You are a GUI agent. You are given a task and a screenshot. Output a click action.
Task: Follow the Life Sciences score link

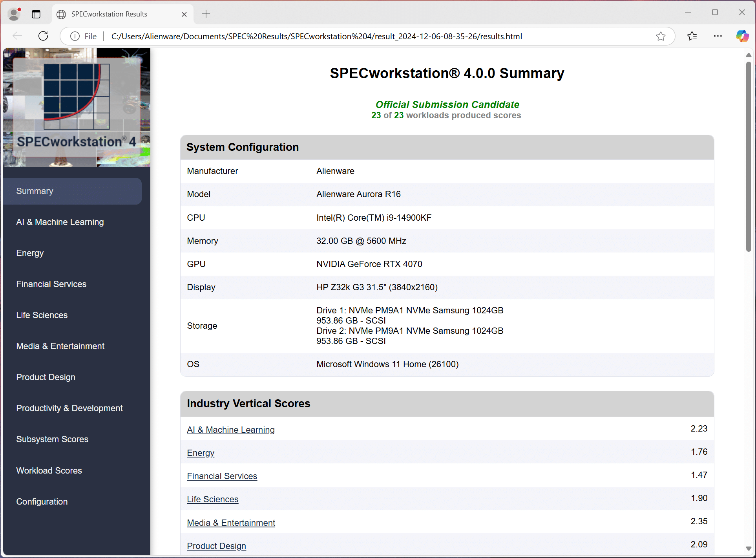(213, 499)
